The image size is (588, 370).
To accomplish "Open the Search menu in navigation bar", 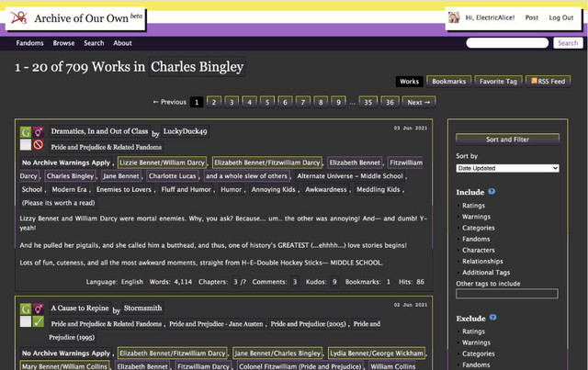I will pyautogui.click(x=94, y=43).
